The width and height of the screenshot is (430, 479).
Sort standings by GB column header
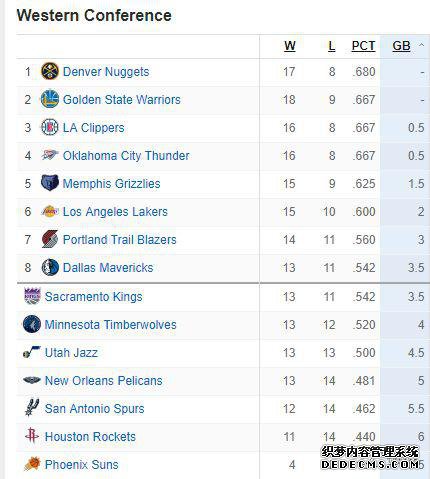click(x=401, y=46)
